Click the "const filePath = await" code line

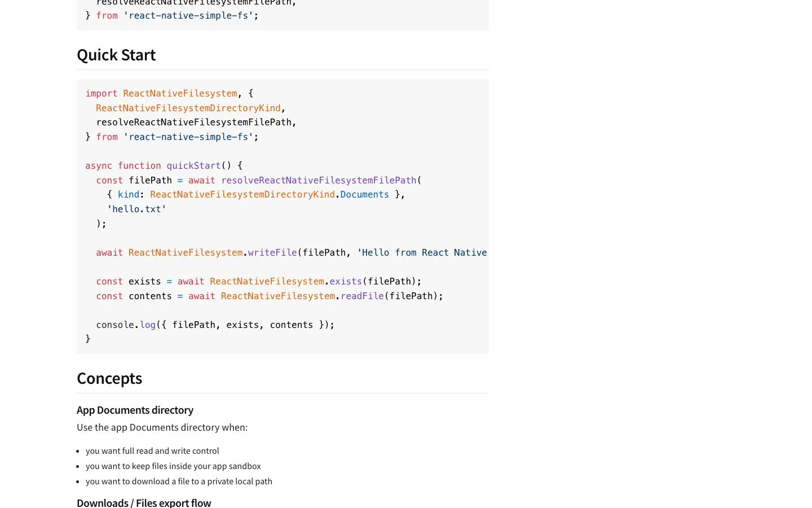(x=259, y=181)
